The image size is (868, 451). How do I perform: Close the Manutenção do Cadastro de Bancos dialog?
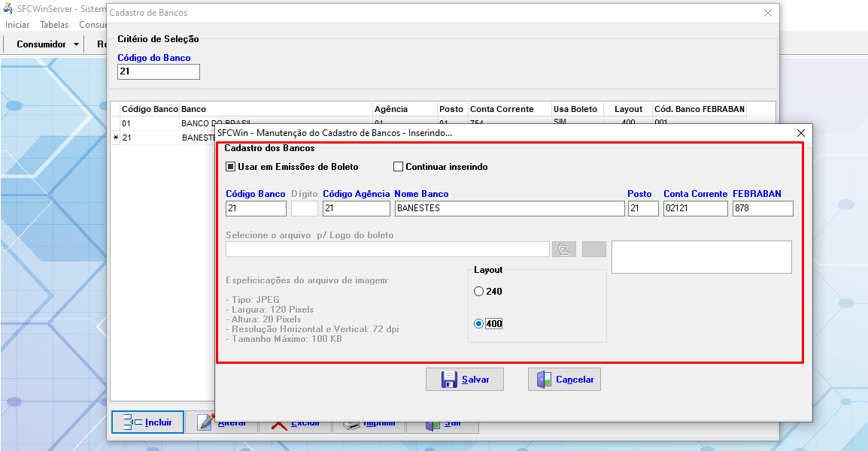[800, 133]
